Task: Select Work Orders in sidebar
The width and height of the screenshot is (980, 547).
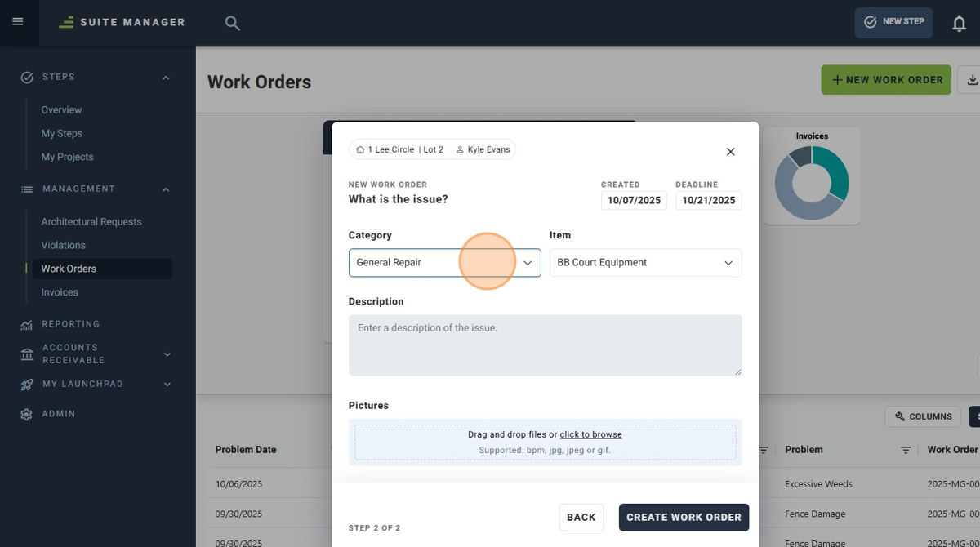Action: (102, 269)
